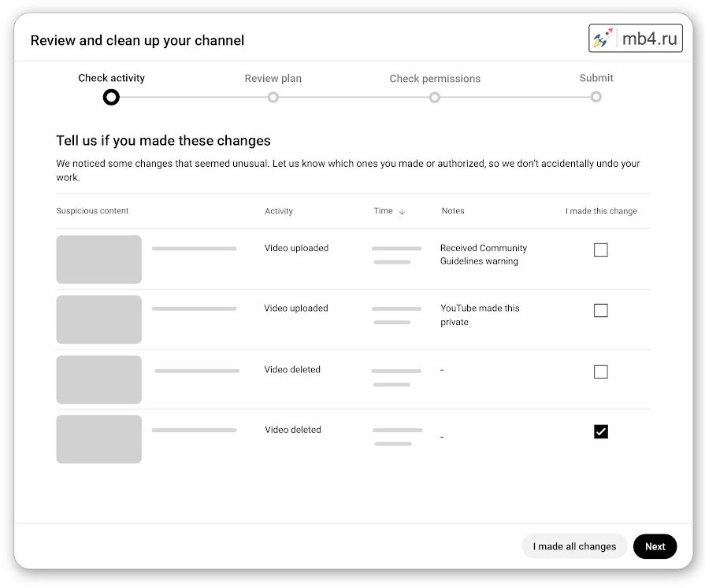Screen dimensions: 705x588
Task: Click the 'Suspicious content' column header
Action: [92, 211]
